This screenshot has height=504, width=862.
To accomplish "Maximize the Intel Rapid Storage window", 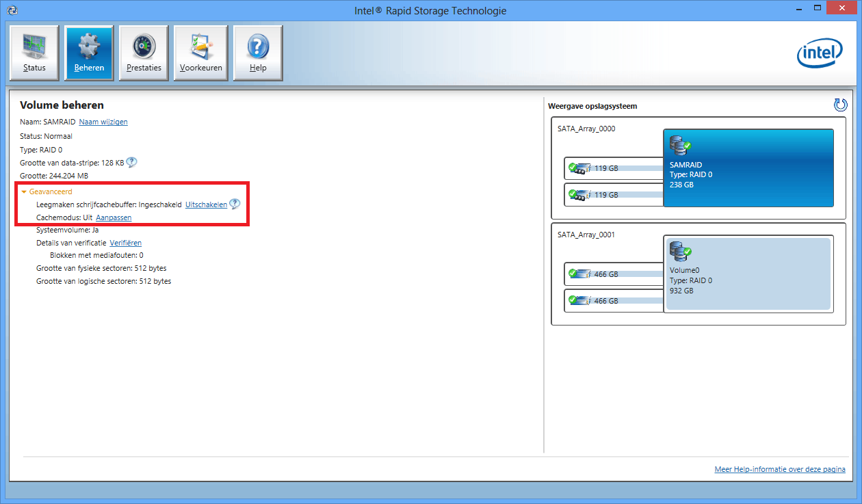I will 816,8.
